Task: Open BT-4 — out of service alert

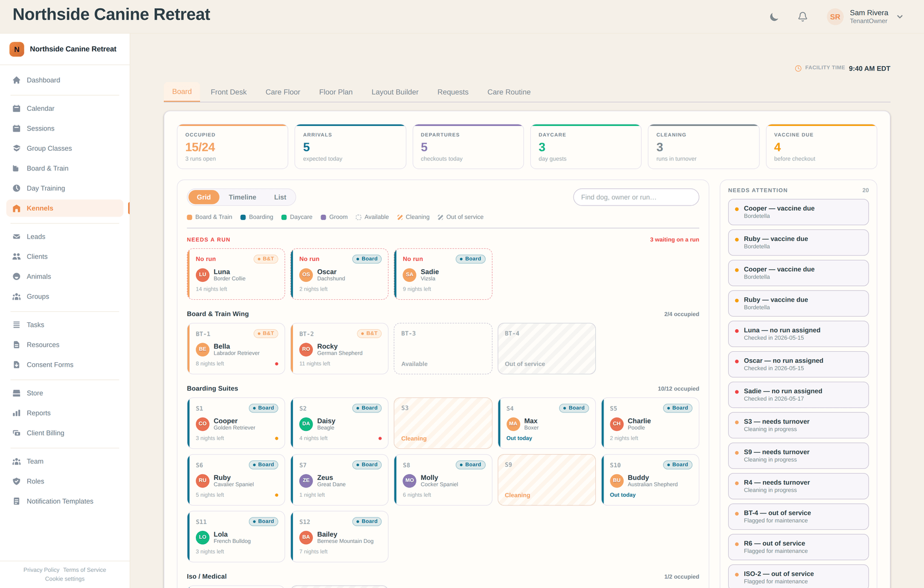Action: [798, 516]
